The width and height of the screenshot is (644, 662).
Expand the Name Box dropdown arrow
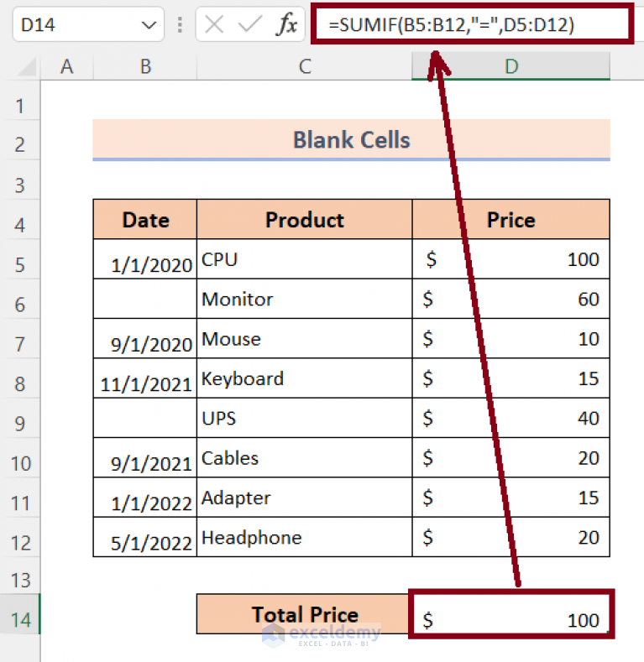148,26
